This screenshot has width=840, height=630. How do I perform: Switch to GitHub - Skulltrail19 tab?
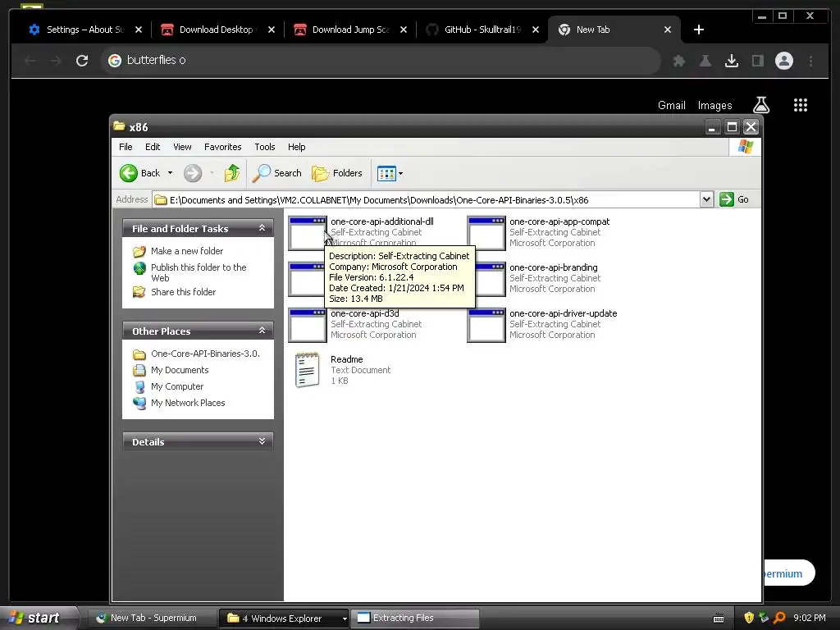(x=482, y=30)
